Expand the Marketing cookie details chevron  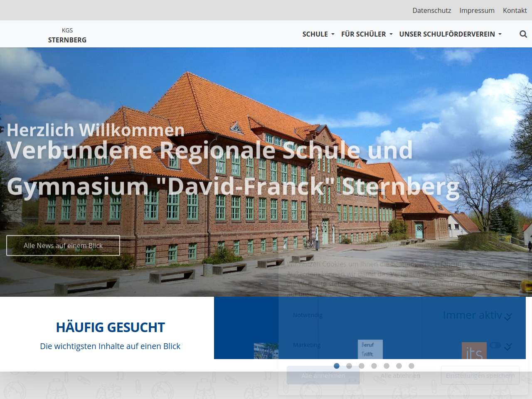[508, 347]
